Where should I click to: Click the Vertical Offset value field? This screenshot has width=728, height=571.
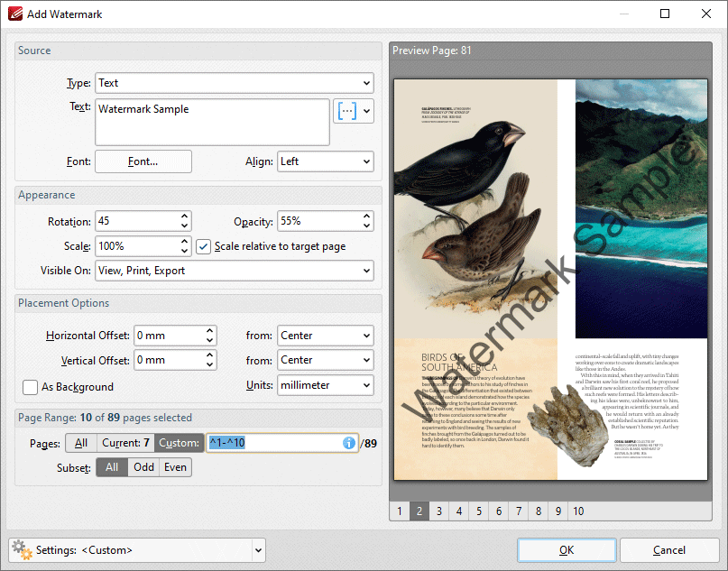point(170,360)
